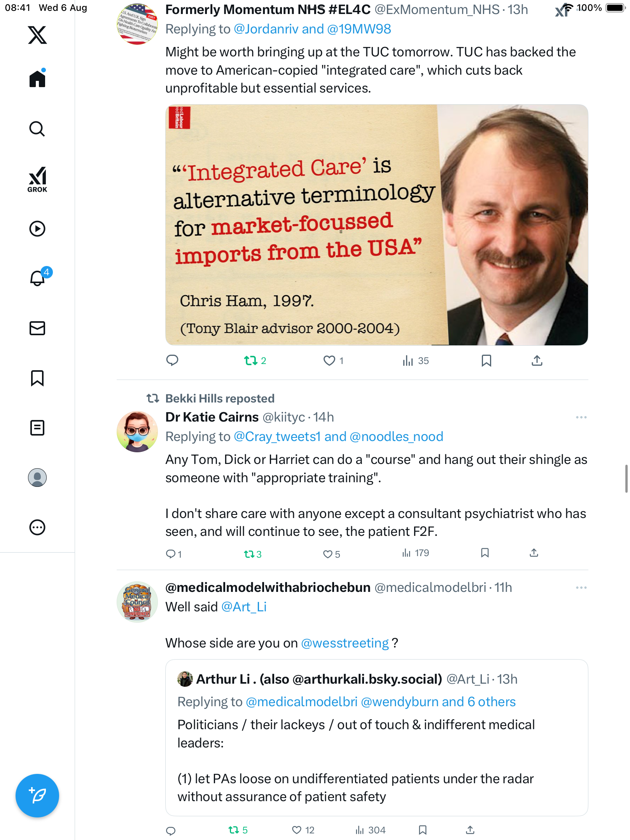
Task: Follow the @Jordanriv and @19MW98 reply link
Action: [312, 29]
